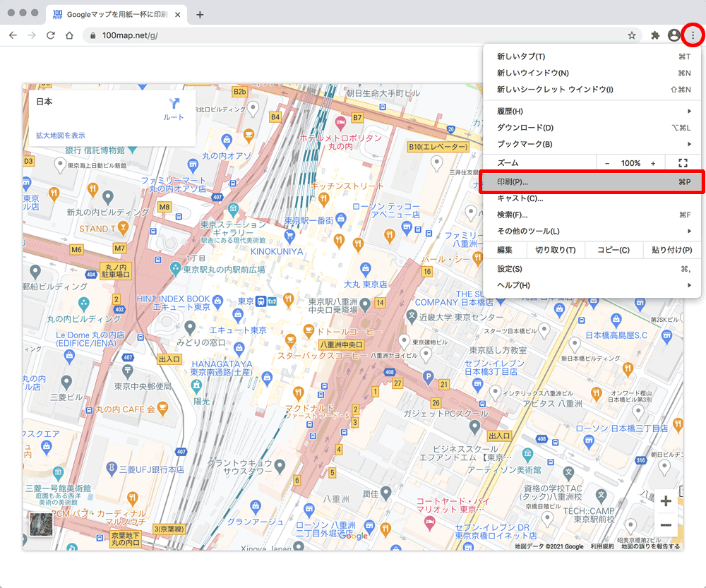Image resolution: width=706 pixels, height=588 pixels.
Task: Click the lock icon in address bar
Action: point(92,35)
